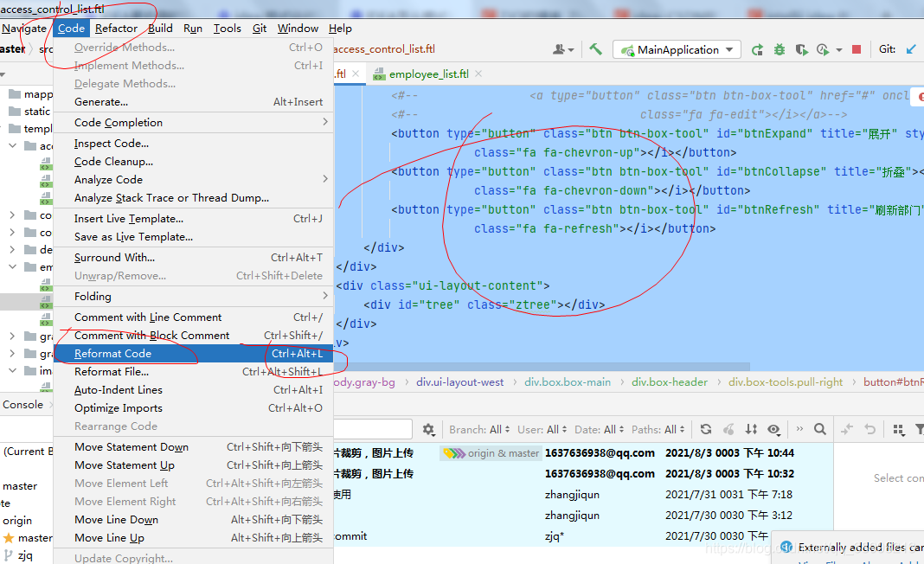The image size is (924, 564).
Task: Click the div.box-header breadcrumb
Action: click(x=670, y=381)
